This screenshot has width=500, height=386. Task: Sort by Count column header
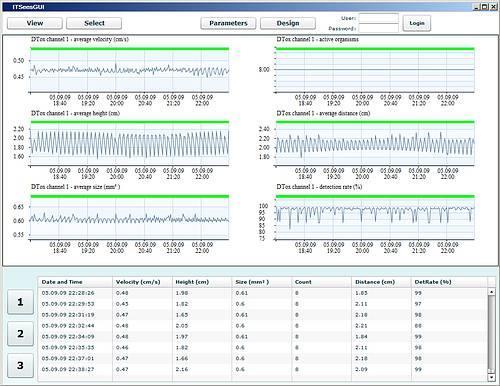click(x=321, y=282)
